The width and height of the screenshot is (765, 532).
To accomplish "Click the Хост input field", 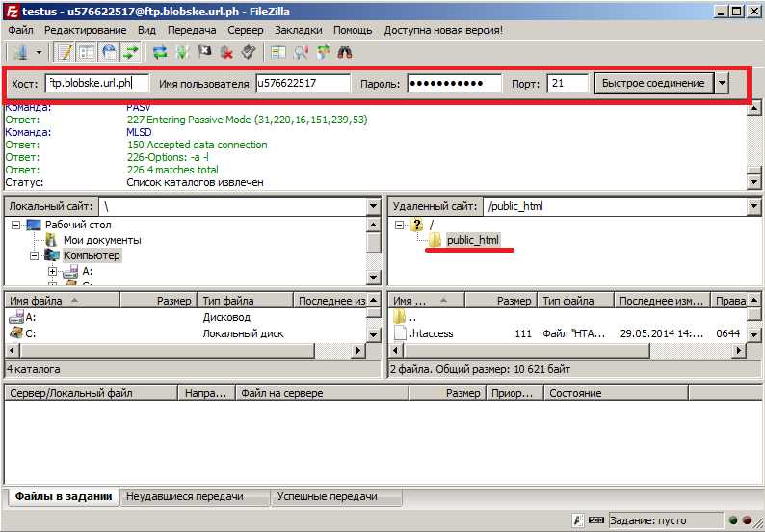I will click(97, 83).
